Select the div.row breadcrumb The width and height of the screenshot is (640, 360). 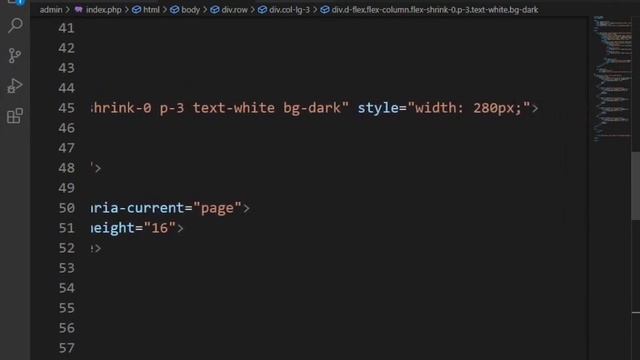pos(229,10)
